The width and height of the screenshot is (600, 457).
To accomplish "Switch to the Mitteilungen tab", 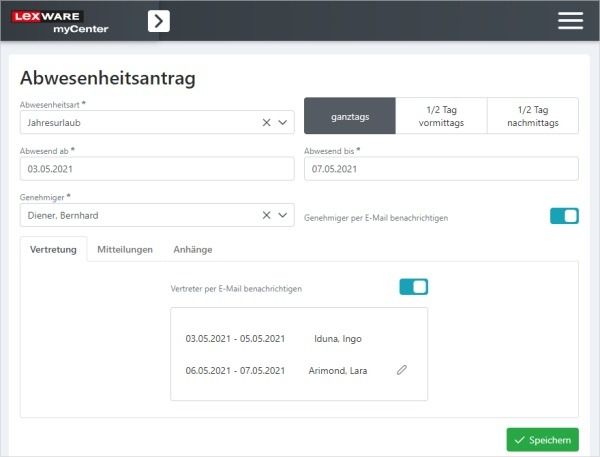I will coord(125,249).
